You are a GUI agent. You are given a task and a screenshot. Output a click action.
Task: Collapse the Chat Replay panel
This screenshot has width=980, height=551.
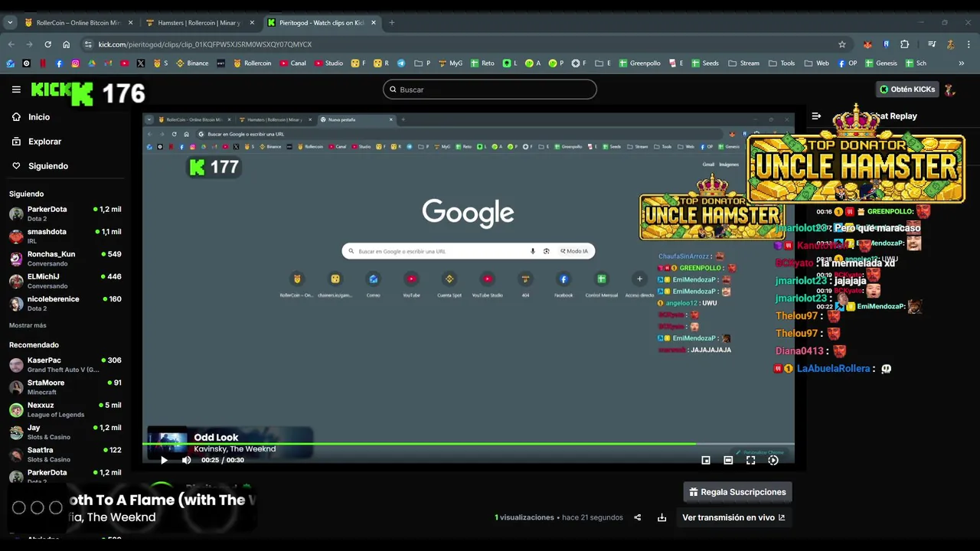pos(816,116)
